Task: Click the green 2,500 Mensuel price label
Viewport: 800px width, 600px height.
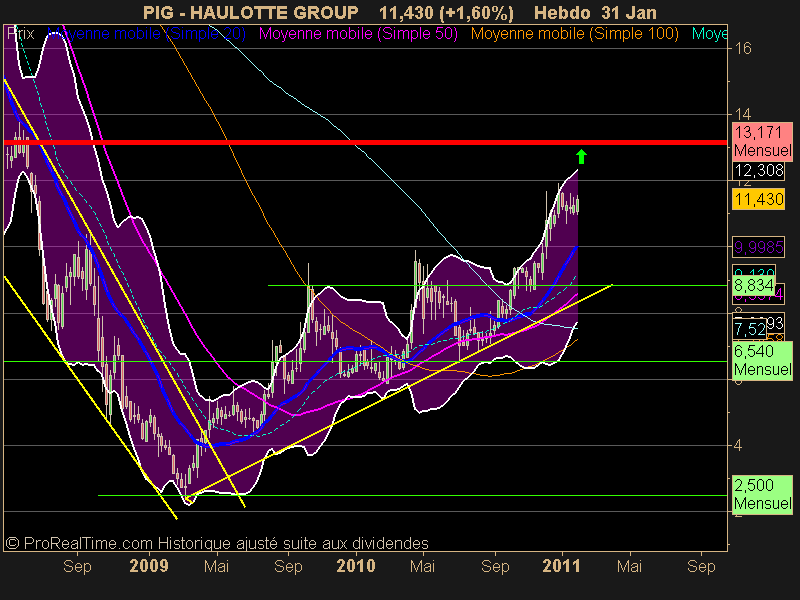Action: point(762,494)
